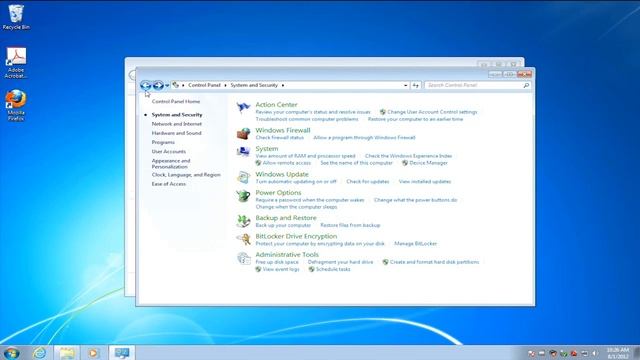Click View installed updates link
Screen dimensions: 640x360
425,182
